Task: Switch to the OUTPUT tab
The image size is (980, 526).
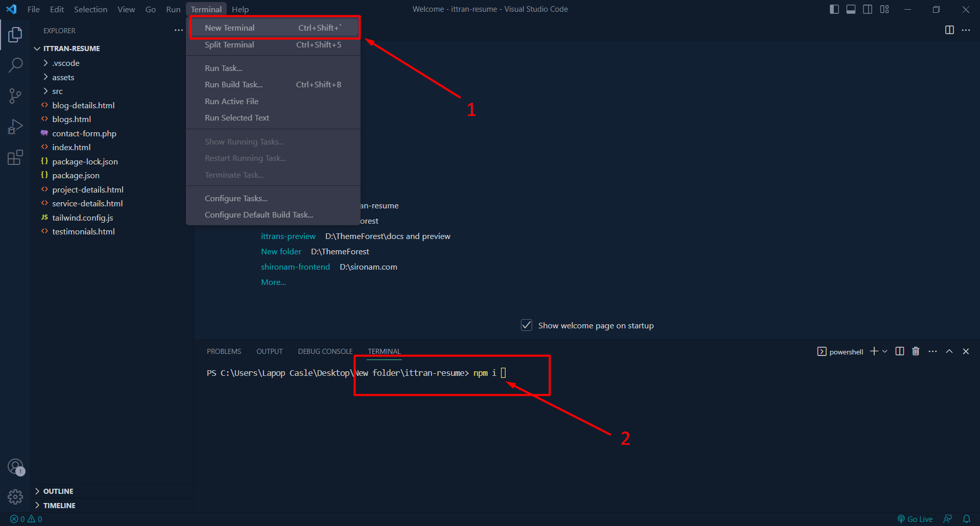Action: click(269, 351)
